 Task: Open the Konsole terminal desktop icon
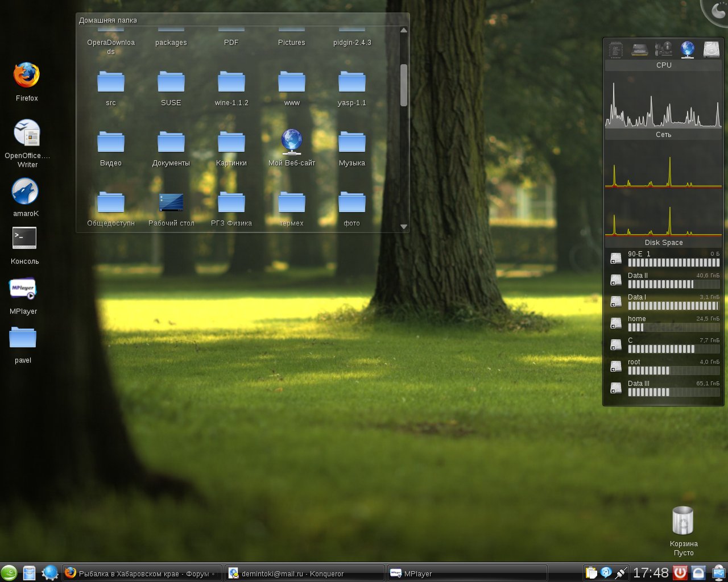click(24, 239)
